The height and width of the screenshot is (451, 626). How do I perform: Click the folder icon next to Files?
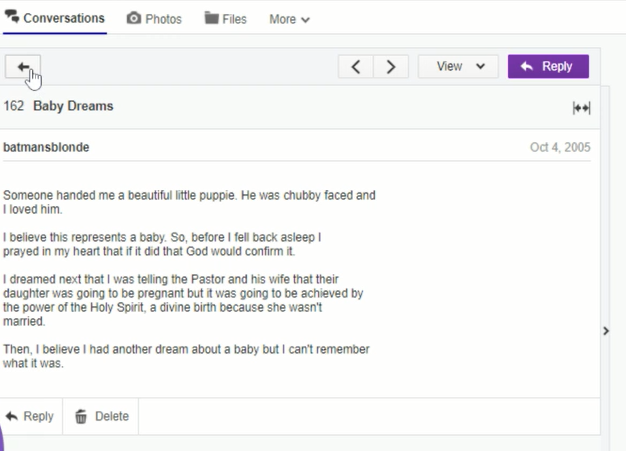pyautogui.click(x=212, y=18)
